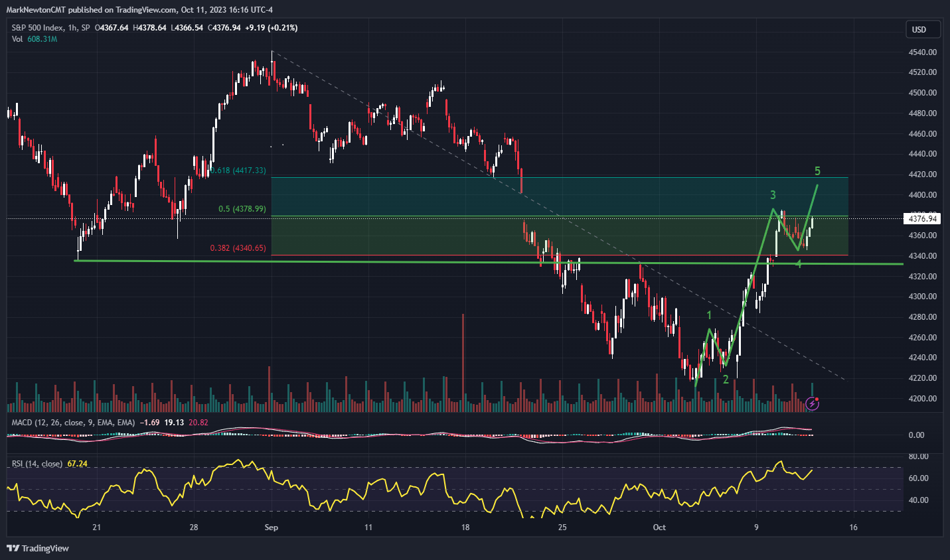The height and width of the screenshot is (560, 950).
Task: Click the Oct label on the date axis
Action: coord(659,527)
